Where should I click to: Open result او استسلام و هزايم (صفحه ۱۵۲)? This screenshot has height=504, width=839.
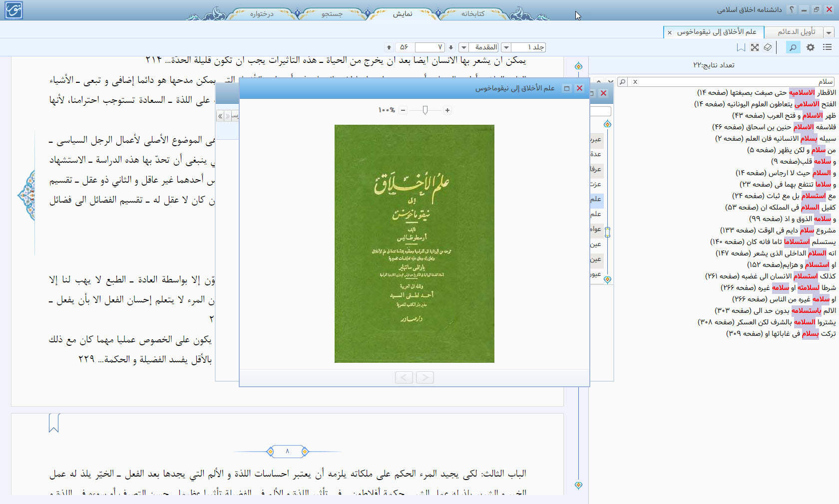(x=791, y=265)
